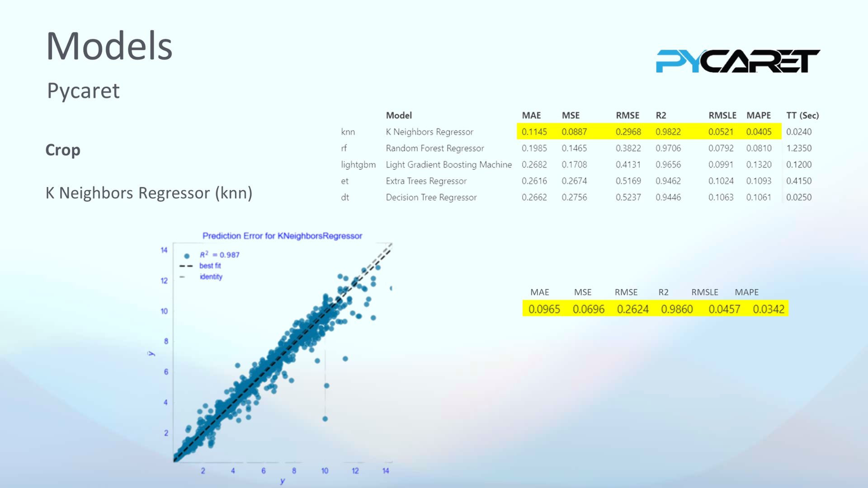Viewport: 868px width, 488px height.
Task: Select the Random Forest Regressor row
Action: [x=434, y=148]
